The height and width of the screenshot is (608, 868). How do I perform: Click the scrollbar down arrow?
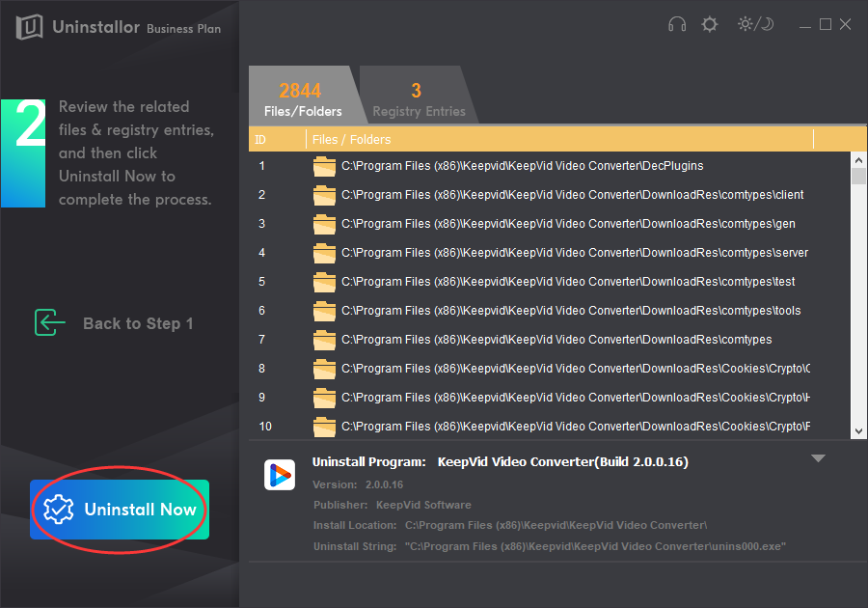click(858, 430)
